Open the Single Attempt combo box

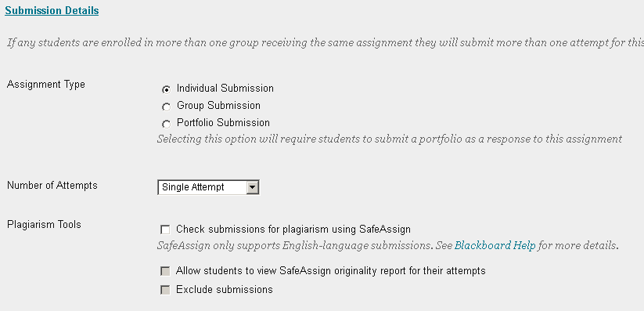pyautogui.click(x=208, y=187)
